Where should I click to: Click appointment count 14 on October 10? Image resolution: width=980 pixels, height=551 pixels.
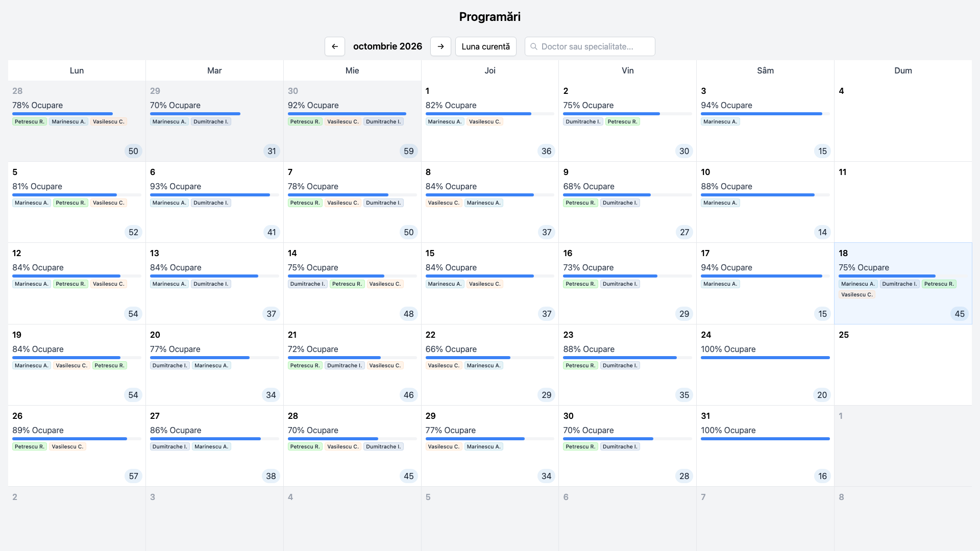(x=822, y=232)
